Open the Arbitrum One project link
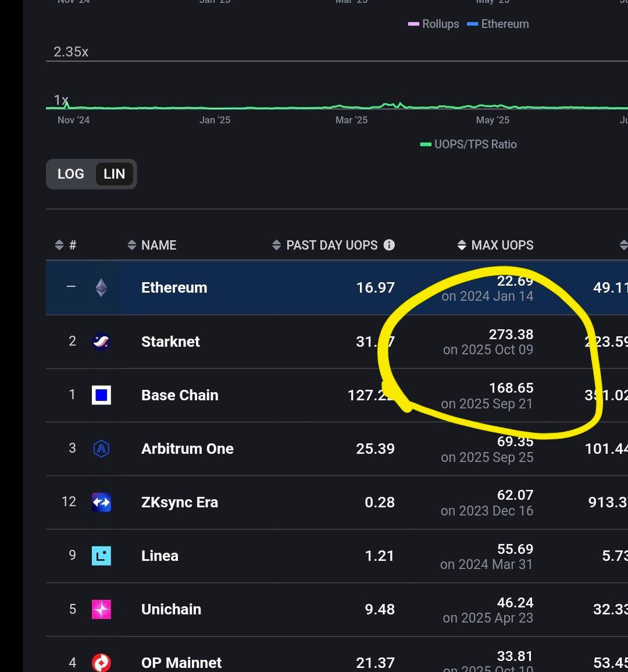The height and width of the screenshot is (672, 628). coord(187,449)
